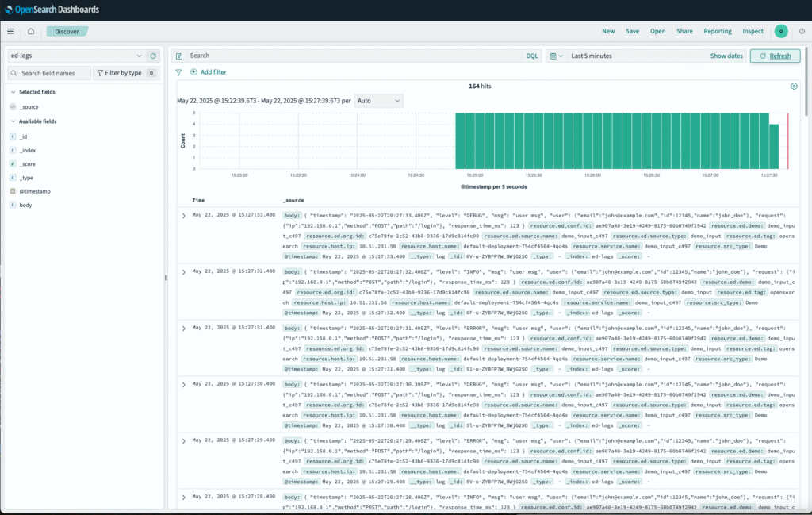The height and width of the screenshot is (515, 812).
Task: Collapse the Selected fields section
Action: tap(13, 92)
